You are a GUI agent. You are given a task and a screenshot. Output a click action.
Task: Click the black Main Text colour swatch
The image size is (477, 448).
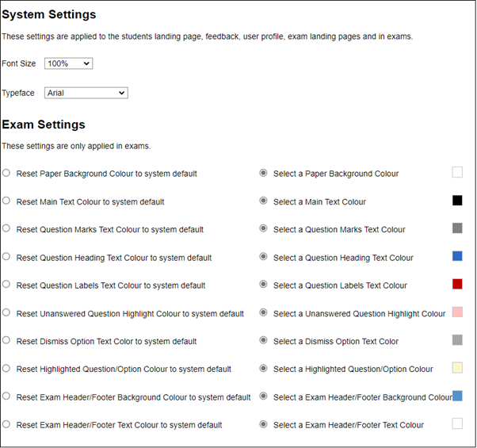pos(457,201)
